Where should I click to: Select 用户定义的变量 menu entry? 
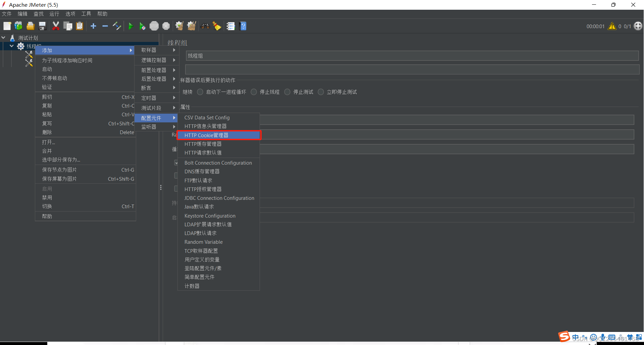click(219, 260)
